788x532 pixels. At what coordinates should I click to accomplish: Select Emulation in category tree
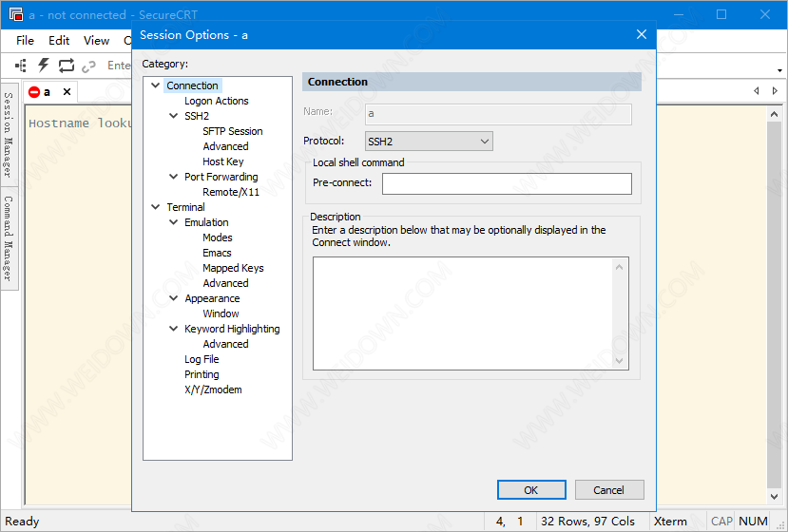[x=206, y=222]
